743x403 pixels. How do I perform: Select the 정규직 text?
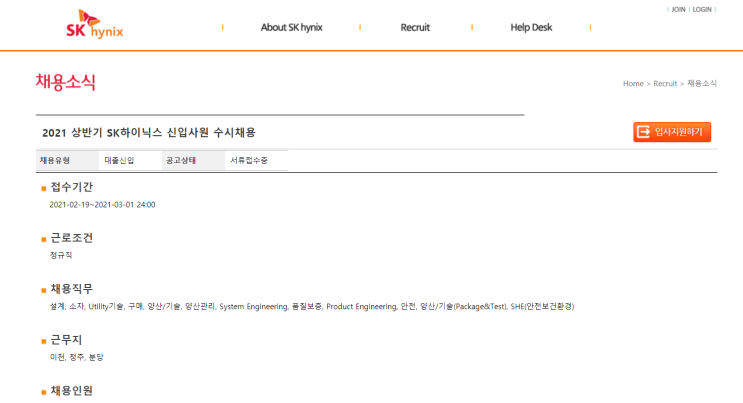click(61, 255)
